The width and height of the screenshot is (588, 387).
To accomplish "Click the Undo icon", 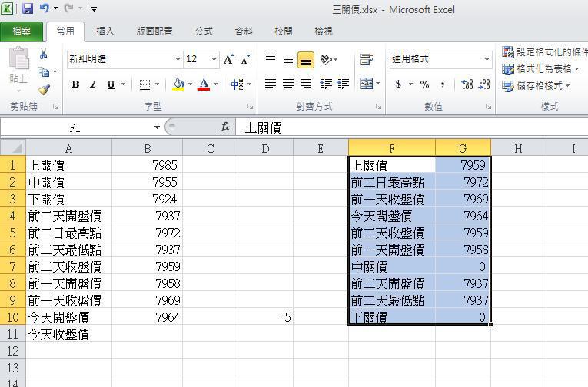I will coord(45,8).
